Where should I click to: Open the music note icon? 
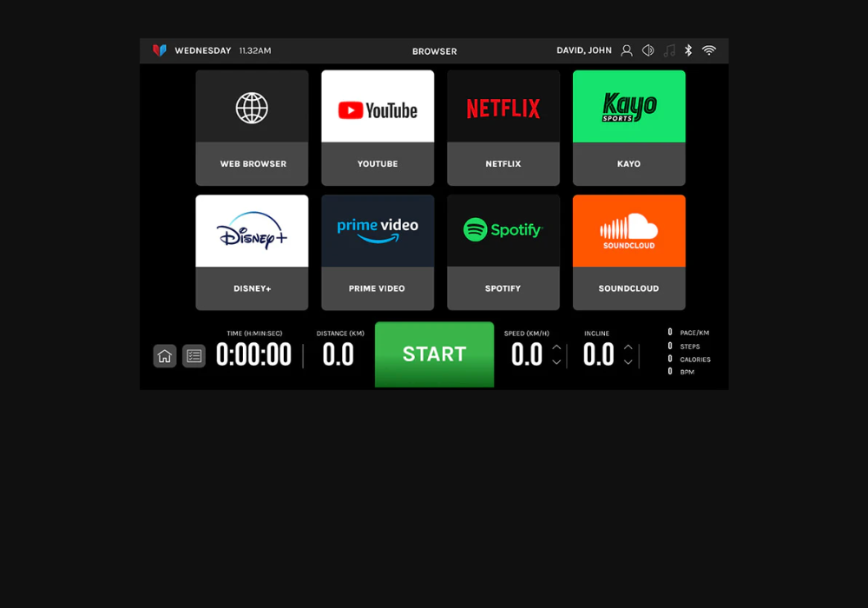(668, 50)
